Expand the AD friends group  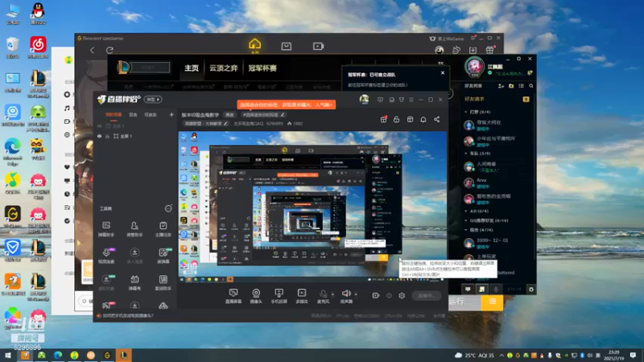tap(477, 211)
